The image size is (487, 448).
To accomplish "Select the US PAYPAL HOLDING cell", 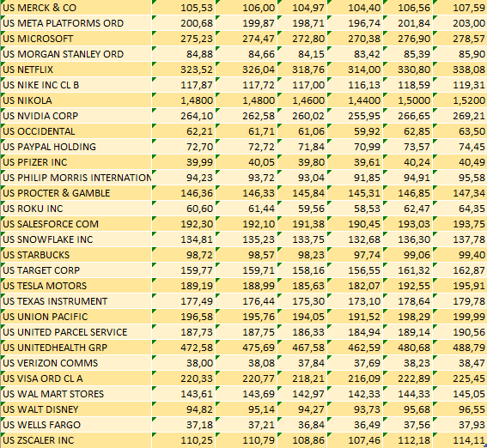I will click(76, 147).
